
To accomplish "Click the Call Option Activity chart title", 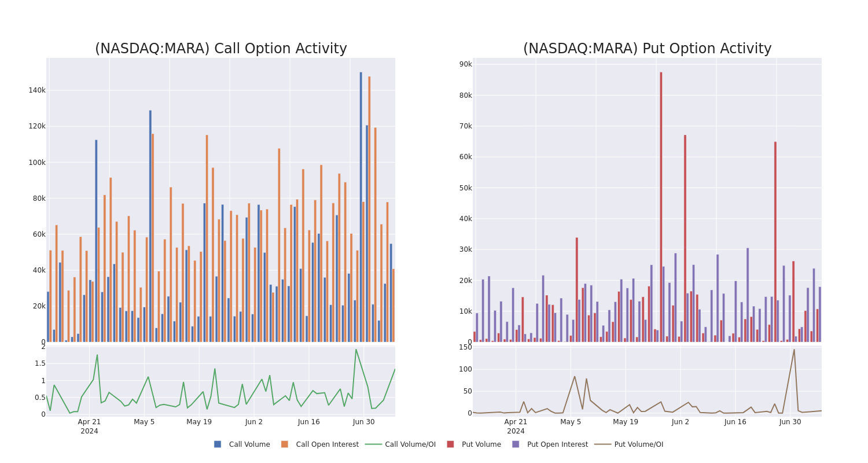I will (221, 49).
